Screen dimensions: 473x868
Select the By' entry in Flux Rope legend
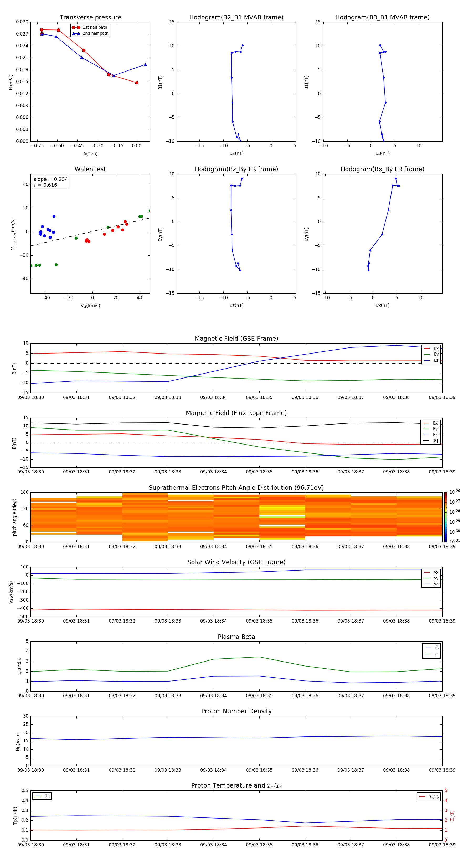(x=431, y=429)
